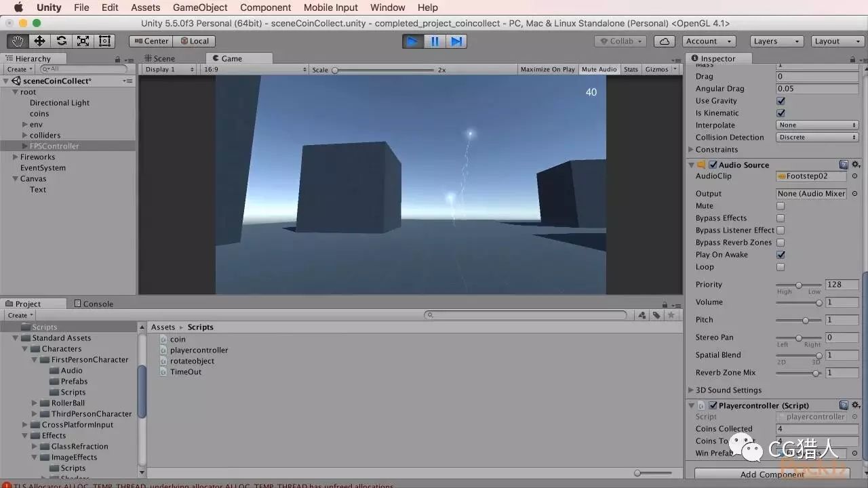Screen dimensions: 868x488
Task: Click search by type icon in Project
Action: coord(642,315)
